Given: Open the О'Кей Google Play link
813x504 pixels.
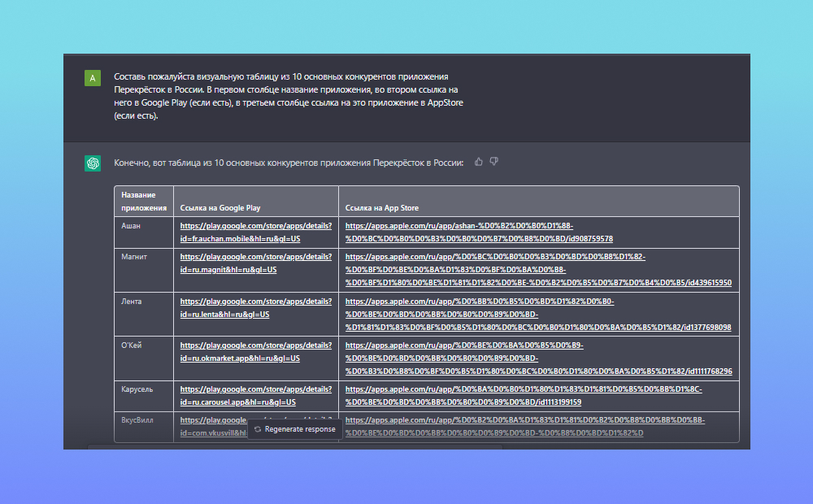Looking at the screenshot, I should (x=255, y=352).
